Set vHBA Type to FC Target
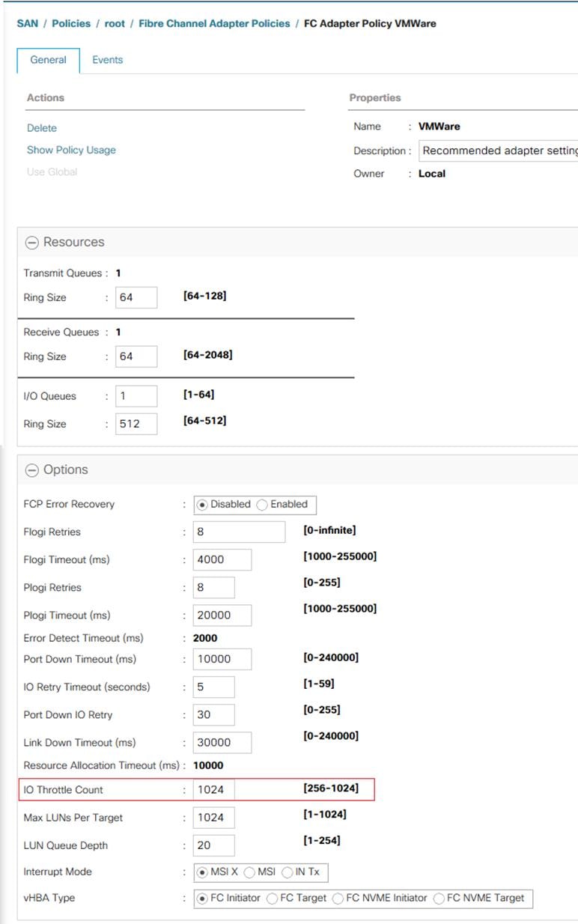 coord(273,899)
